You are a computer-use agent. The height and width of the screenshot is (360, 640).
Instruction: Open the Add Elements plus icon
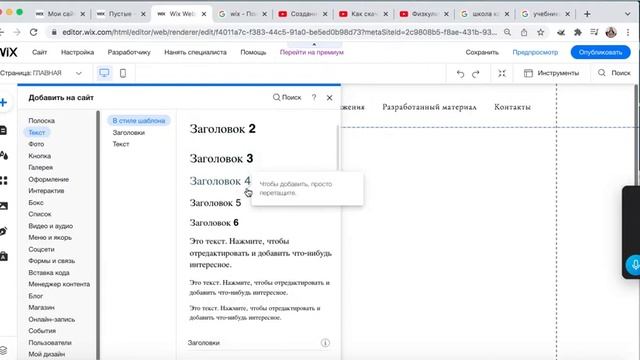point(4,102)
